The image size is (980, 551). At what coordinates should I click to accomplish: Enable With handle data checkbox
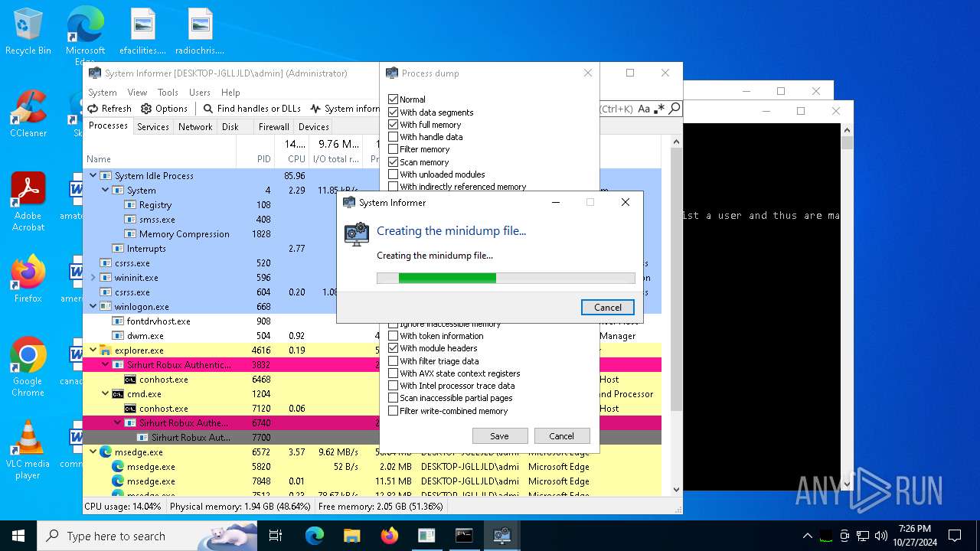[393, 137]
